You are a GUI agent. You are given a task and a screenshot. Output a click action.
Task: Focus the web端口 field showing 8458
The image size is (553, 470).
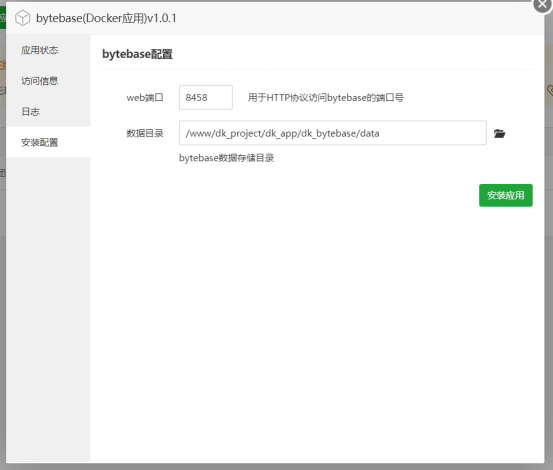pos(206,97)
